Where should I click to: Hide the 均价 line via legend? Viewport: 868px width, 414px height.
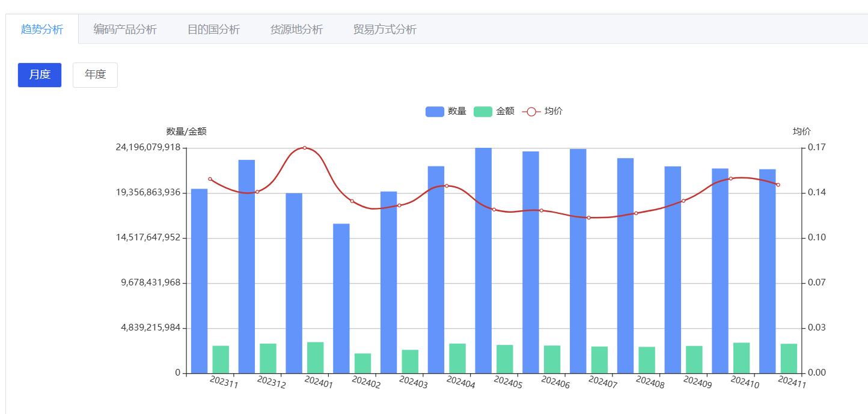(x=553, y=111)
